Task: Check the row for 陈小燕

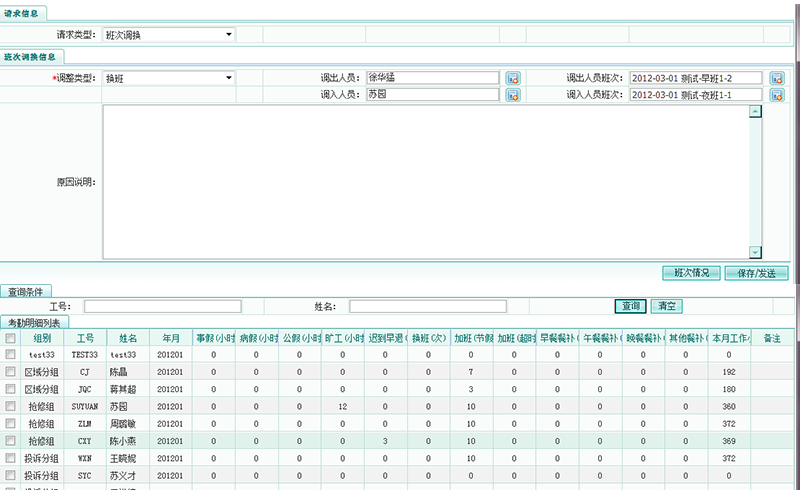Action: [10, 440]
